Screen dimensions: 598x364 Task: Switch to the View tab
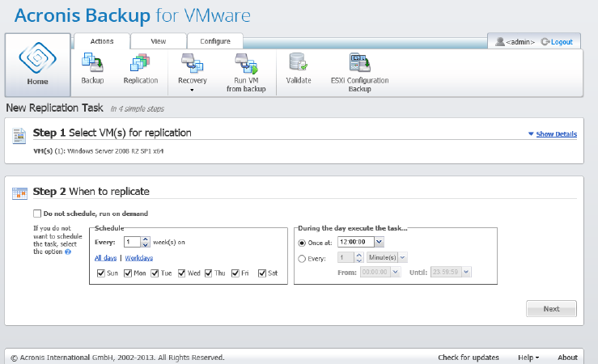pyautogui.click(x=159, y=41)
